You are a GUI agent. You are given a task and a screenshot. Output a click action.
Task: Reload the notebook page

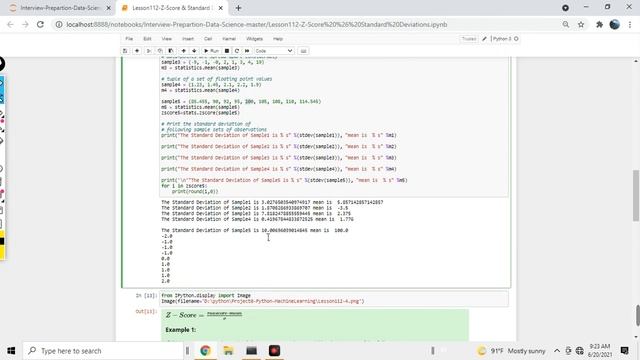(x=40, y=24)
